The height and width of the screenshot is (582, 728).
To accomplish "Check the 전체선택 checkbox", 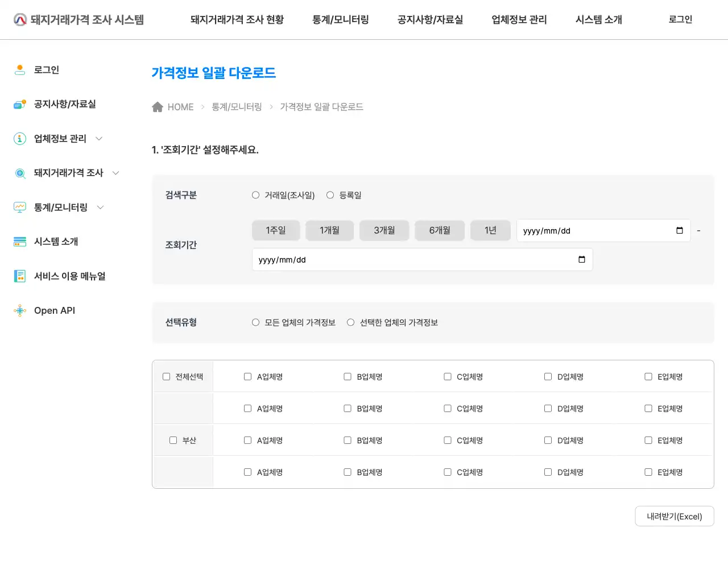I will [166, 376].
